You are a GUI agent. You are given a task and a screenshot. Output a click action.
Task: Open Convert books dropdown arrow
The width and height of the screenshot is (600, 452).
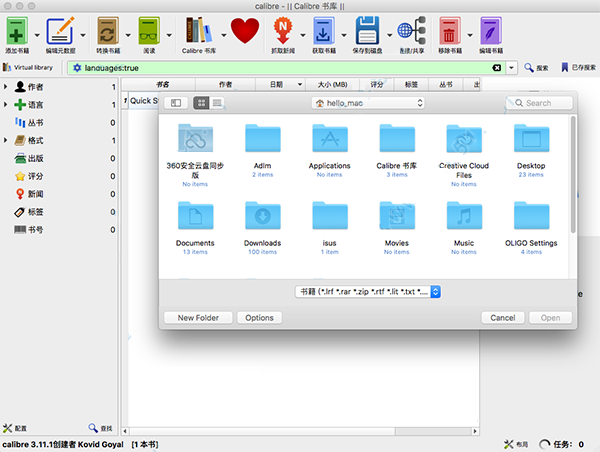(128, 35)
